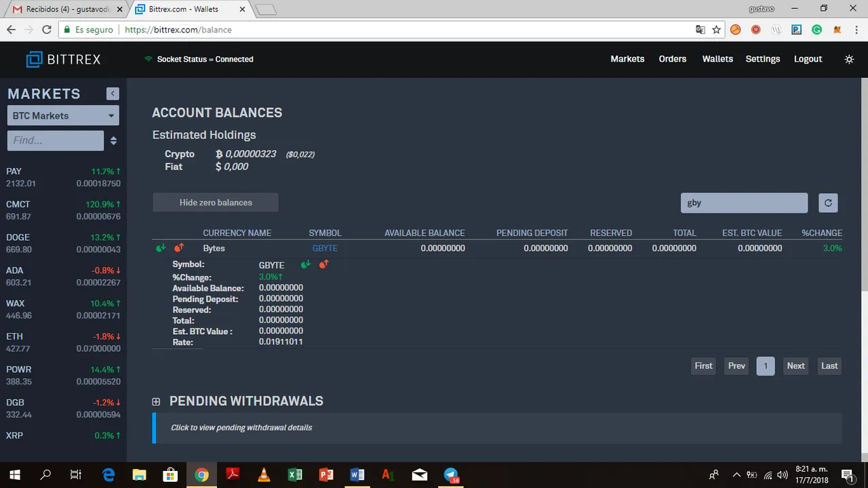Open the Chrome three-dot menu
This screenshot has width=868, height=488.
click(856, 30)
